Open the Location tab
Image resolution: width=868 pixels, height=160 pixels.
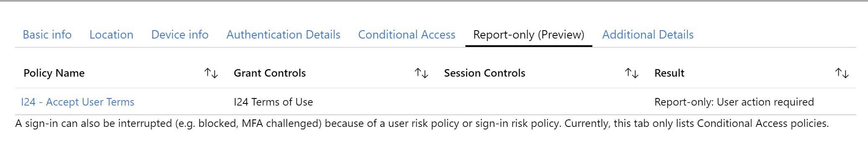[x=111, y=35]
